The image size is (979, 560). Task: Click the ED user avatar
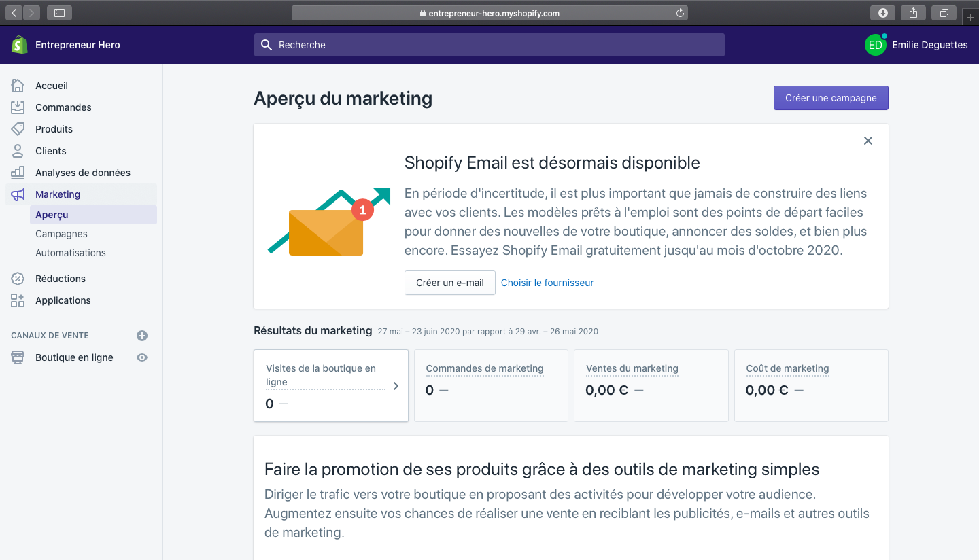coord(876,45)
